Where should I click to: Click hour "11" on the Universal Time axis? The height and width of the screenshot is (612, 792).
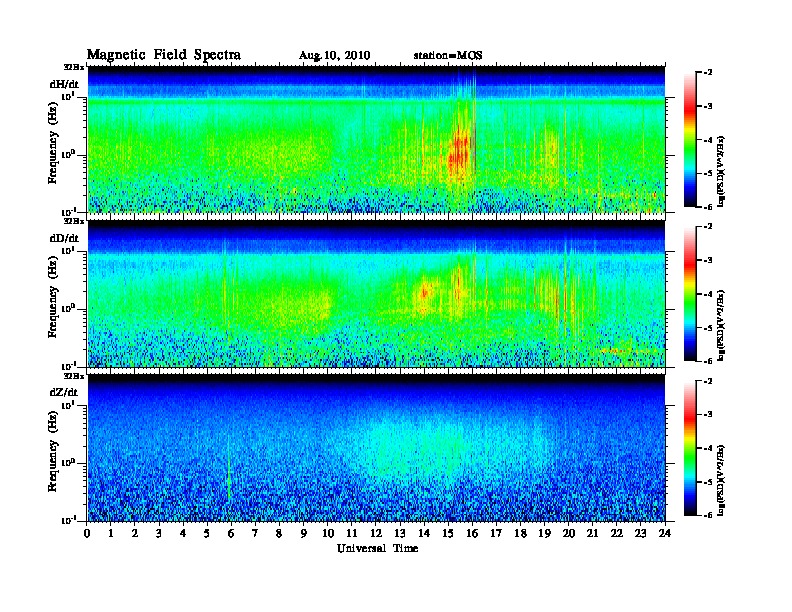pos(352,533)
